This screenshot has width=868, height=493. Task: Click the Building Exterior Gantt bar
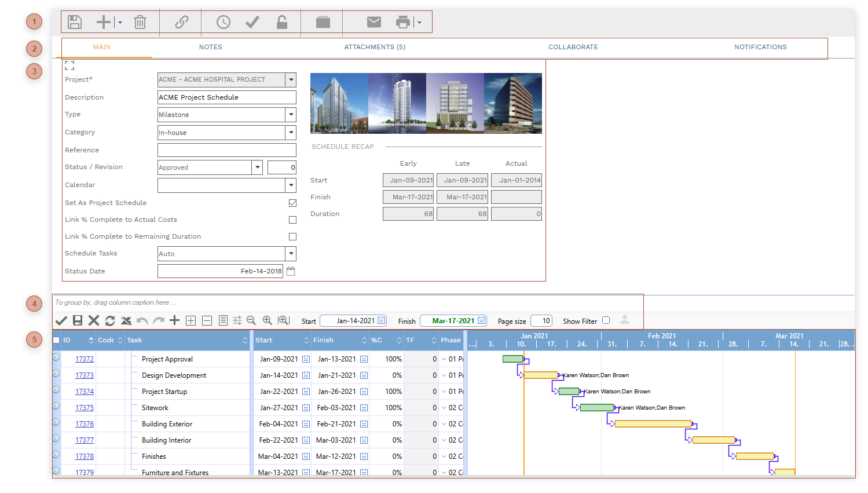click(x=653, y=424)
